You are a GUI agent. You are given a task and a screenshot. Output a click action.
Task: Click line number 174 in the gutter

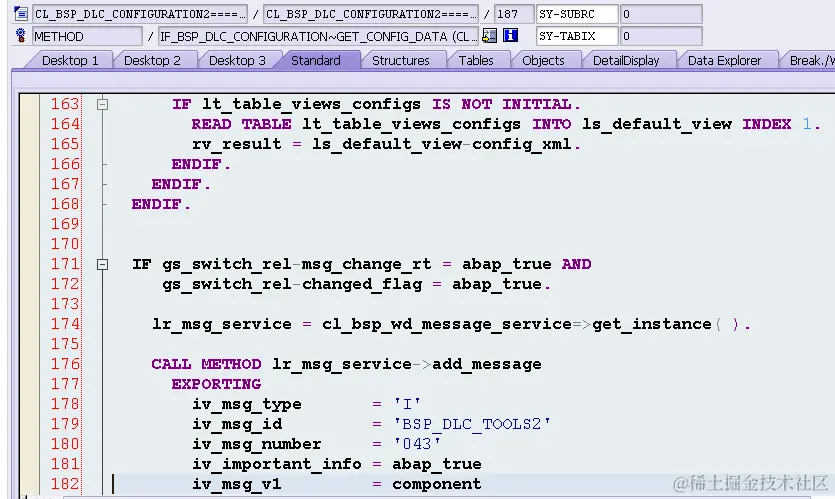(65, 324)
